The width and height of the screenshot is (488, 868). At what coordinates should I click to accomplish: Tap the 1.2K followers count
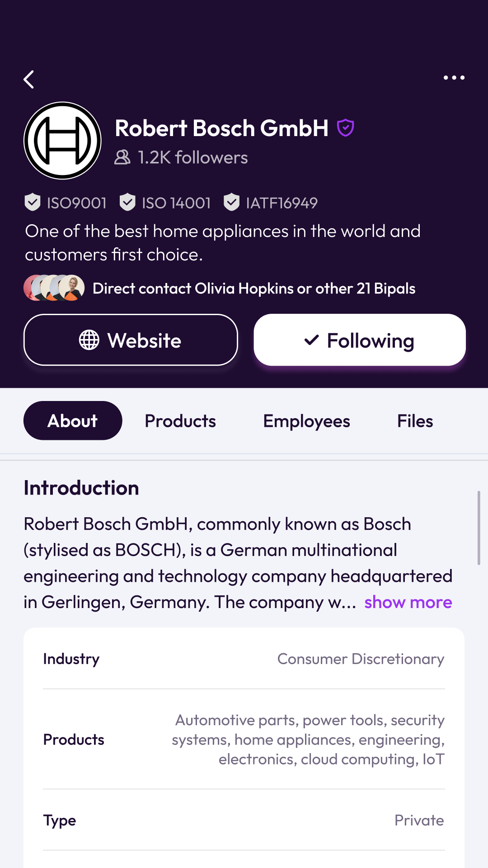tap(193, 157)
